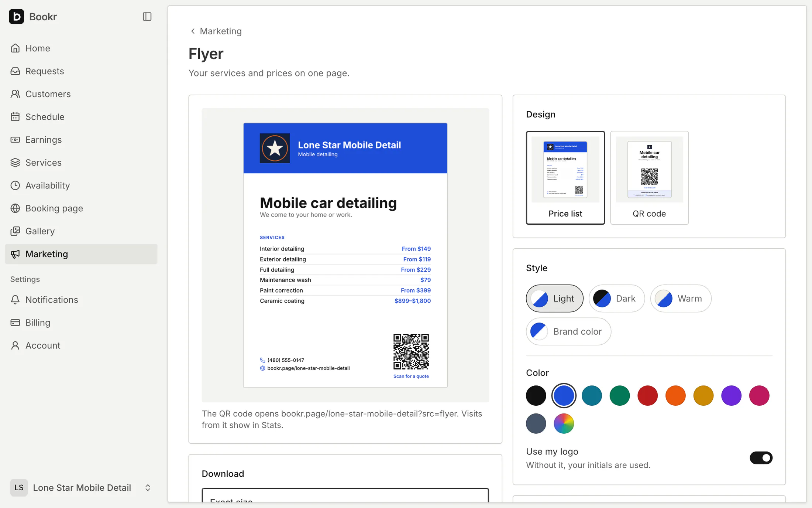Pick the magenta pink color swatch
The width and height of the screenshot is (812, 508).
759,396
